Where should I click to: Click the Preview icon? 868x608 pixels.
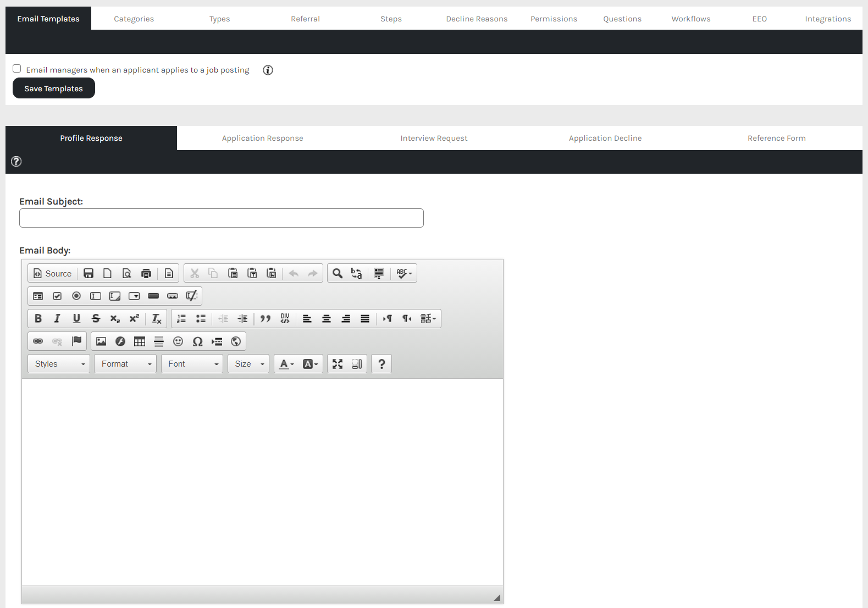(127, 273)
